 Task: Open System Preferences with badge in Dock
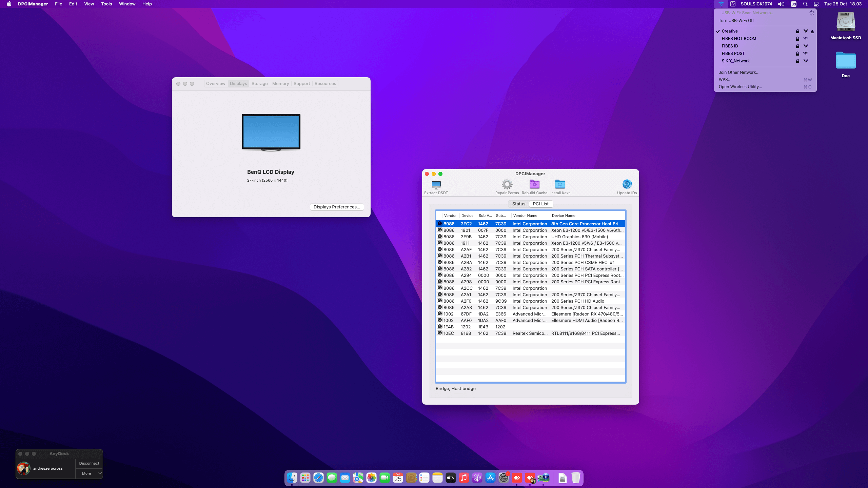pos(504,478)
